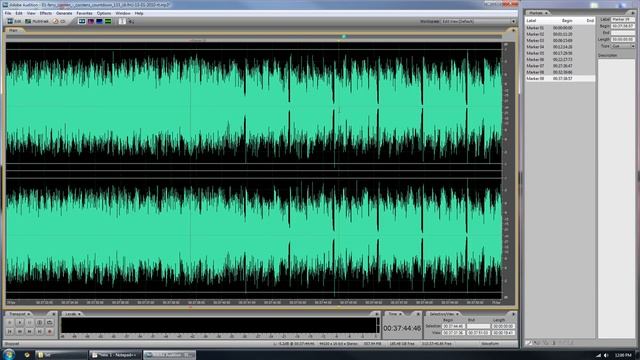Image resolution: width=640 pixels, height=360 pixels.
Task: Open the View menu
Action: point(31,13)
